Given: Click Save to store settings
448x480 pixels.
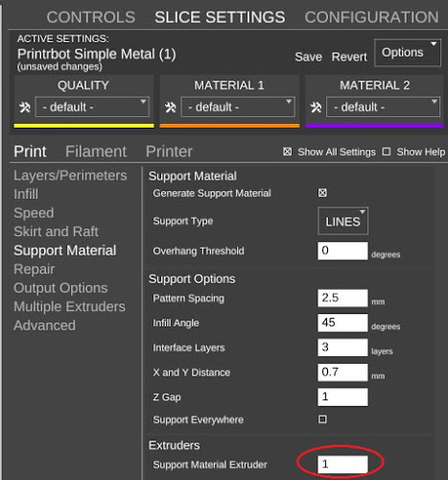Looking at the screenshot, I should pyautogui.click(x=308, y=57).
